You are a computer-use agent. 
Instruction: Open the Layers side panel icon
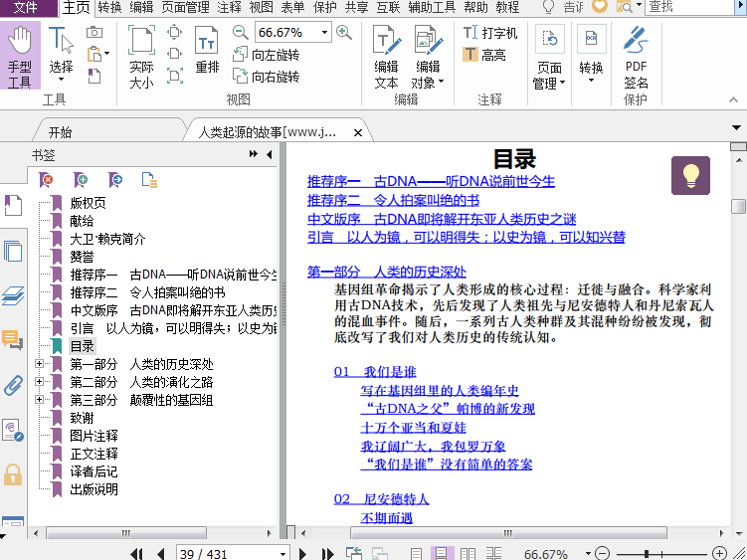click(x=13, y=295)
